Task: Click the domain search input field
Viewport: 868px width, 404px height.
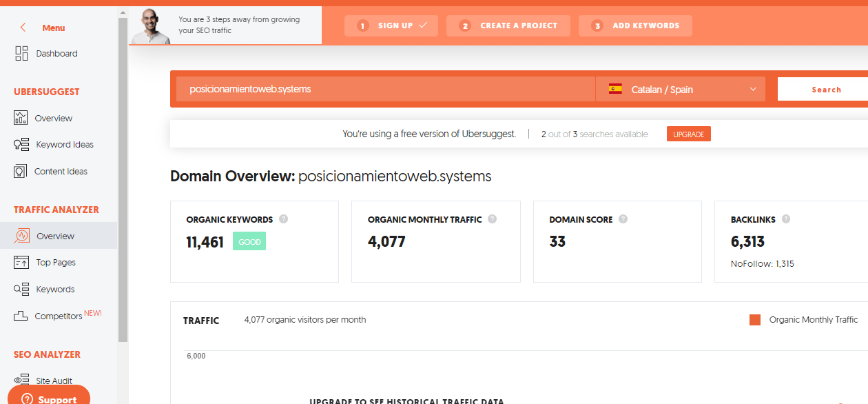Action: coord(386,89)
